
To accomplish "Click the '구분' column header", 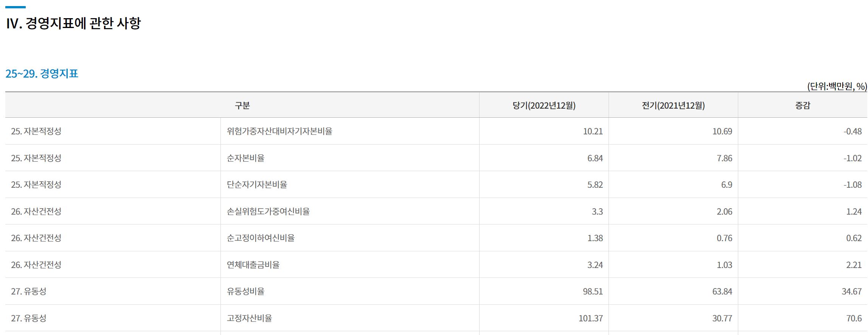I will [x=242, y=105].
